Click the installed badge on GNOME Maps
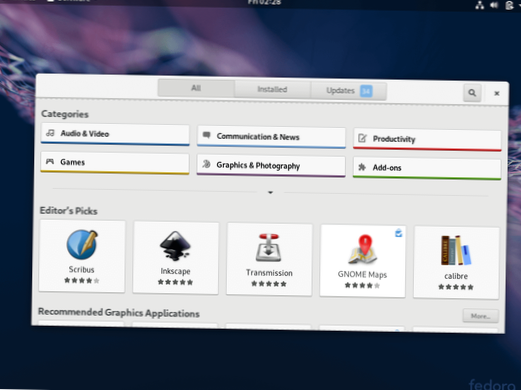Screen dimensions: 521x390 click(x=398, y=233)
